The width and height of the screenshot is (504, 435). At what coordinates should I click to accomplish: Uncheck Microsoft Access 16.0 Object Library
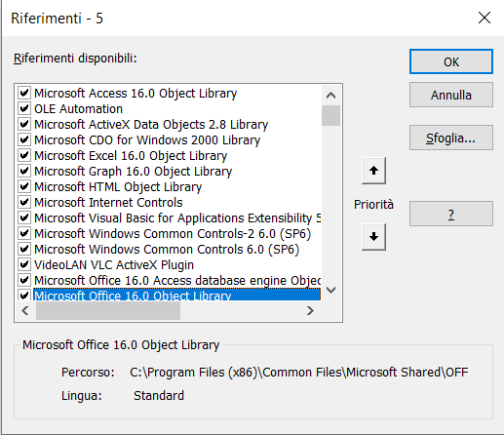click(x=24, y=93)
